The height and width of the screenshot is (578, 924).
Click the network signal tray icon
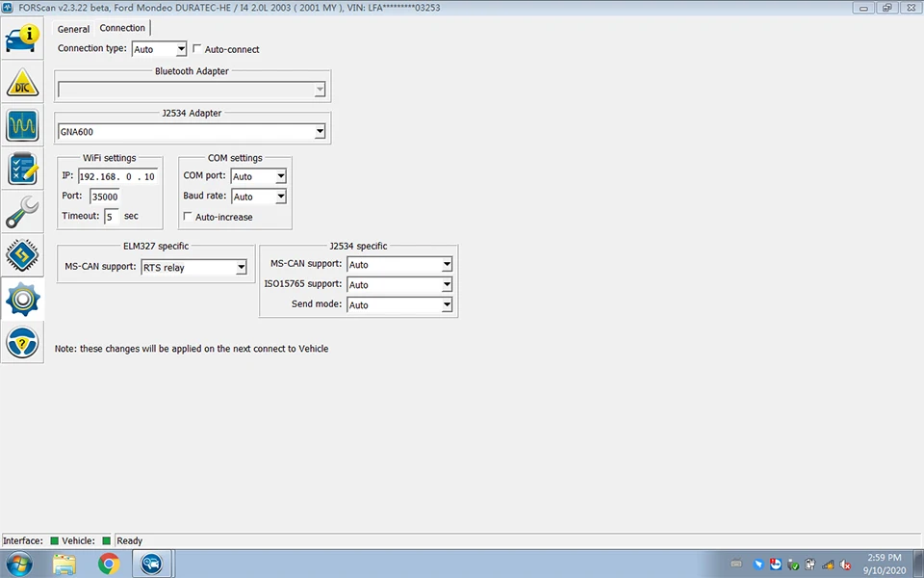pyautogui.click(x=828, y=565)
